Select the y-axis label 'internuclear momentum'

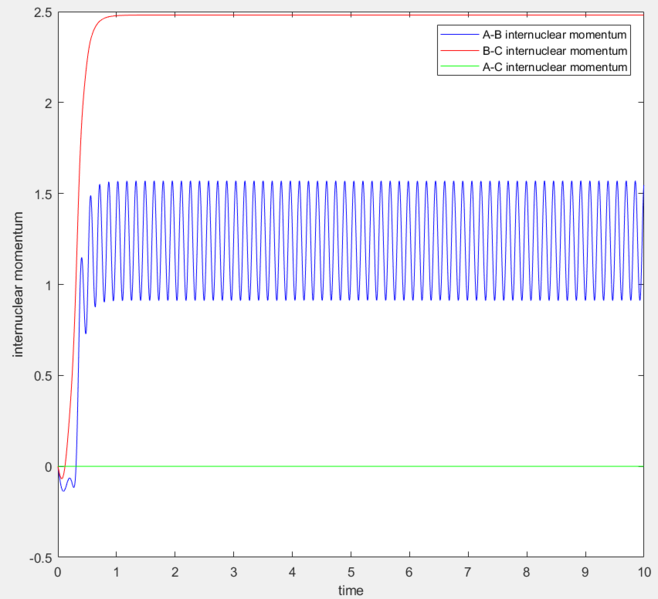click(18, 285)
